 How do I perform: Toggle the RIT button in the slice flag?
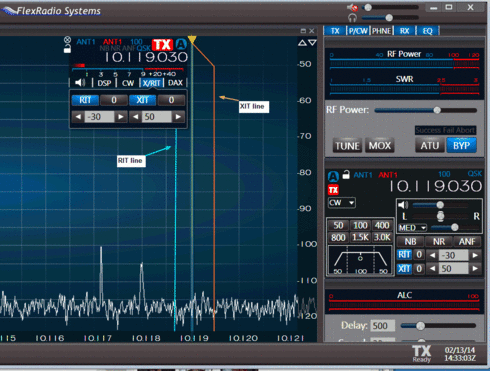pyautogui.click(x=85, y=100)
